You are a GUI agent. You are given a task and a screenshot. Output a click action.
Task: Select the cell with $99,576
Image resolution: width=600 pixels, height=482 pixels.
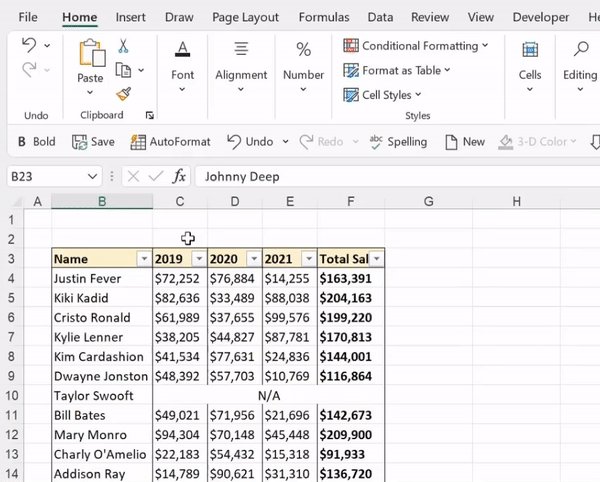tap(290, 318)
